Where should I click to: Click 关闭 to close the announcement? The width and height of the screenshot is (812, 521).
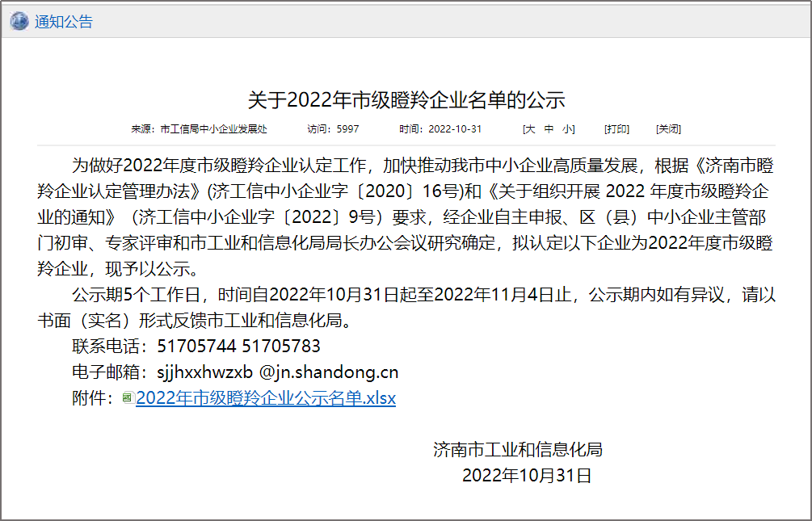(x=669, y=128)
